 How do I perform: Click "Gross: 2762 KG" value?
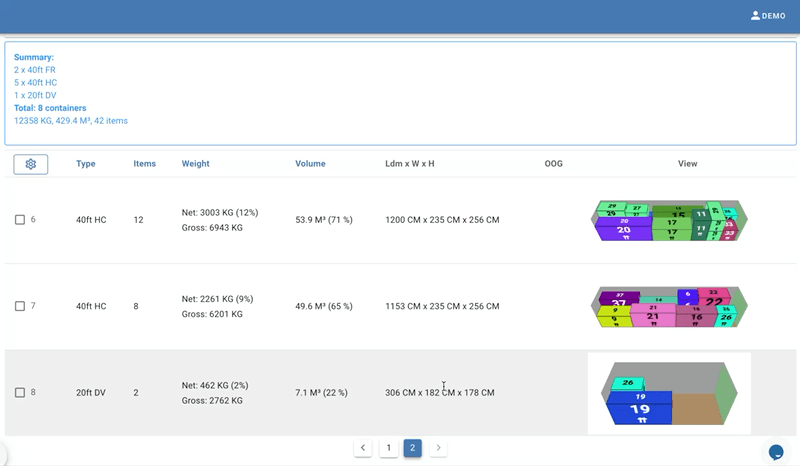(212, 401)
